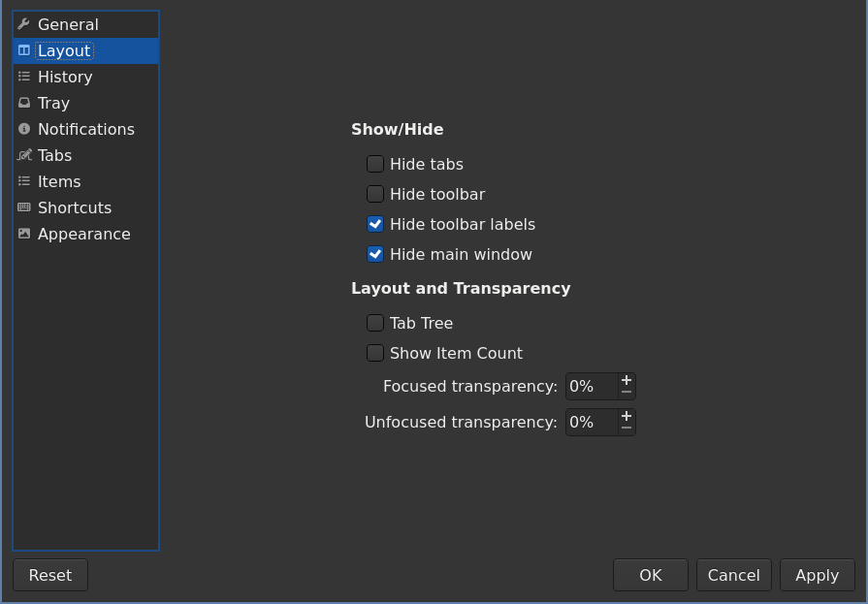
Task: Click the Shortcuts keyboard icon
Action: tap(24, 207)
